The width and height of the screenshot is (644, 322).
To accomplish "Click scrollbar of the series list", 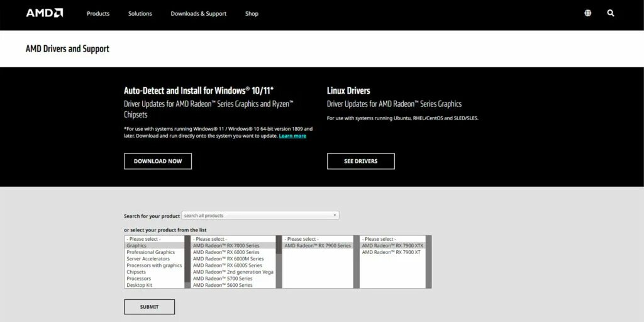I will click(x=279, y=262).
